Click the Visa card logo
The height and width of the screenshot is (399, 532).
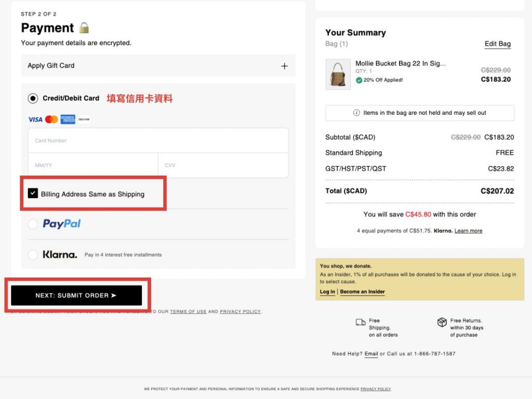coord(35,119)
